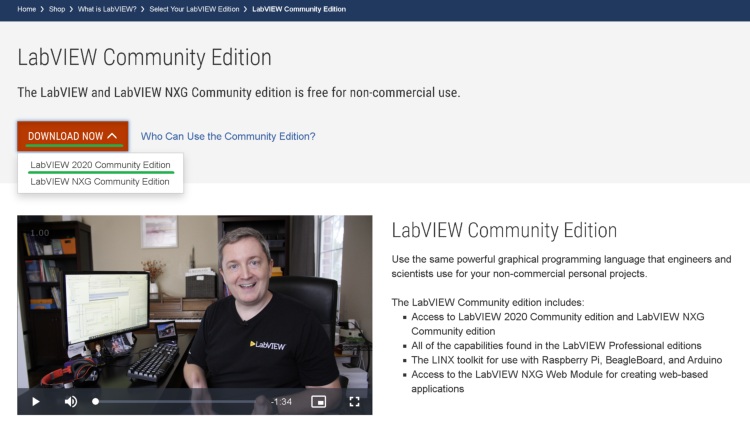Click LabVIEW Community Edition breadcrumb item
750x423 pixels.
coord(299,9)
